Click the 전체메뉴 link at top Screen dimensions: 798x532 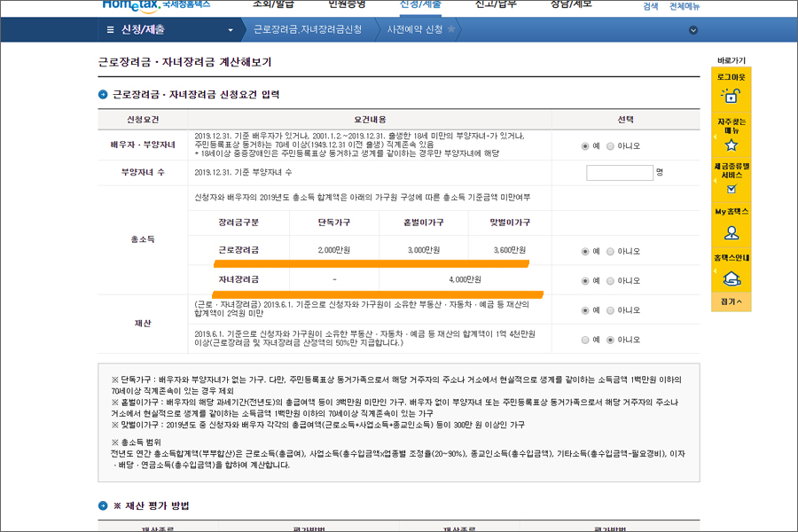[x=684, y=6]
